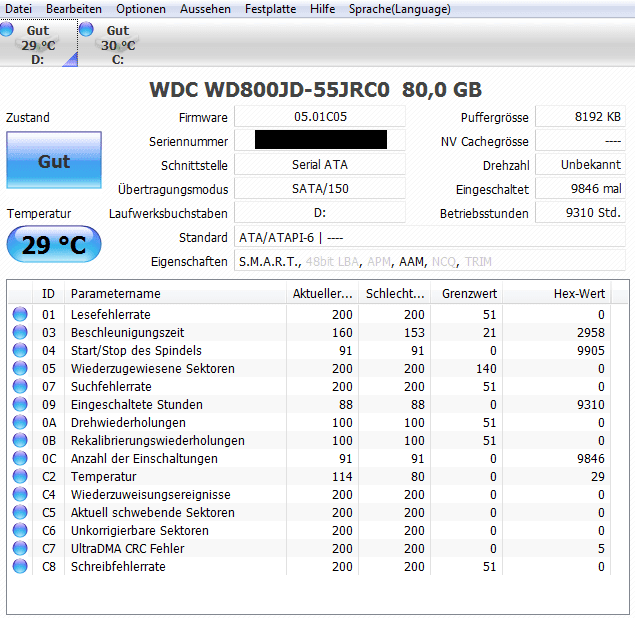Click threshold value 140 of Wiederzugewiesene Sektoren
The image size is (635, 618).
click(x=486, y=369)
